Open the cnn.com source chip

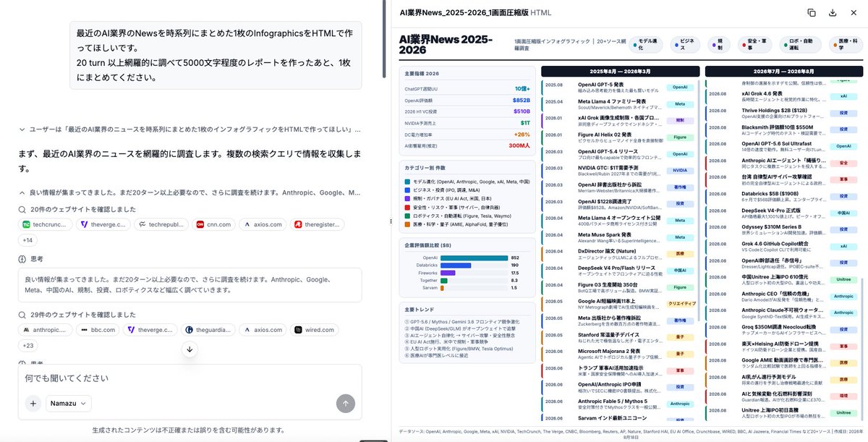coord(213,225)
